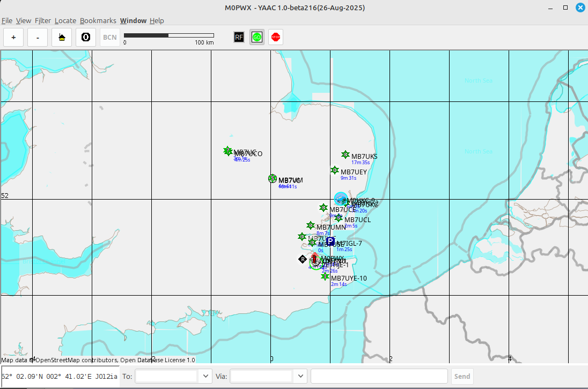Zoom in with the plus button
The image size is (588, 389).
(x=13, y=38)
